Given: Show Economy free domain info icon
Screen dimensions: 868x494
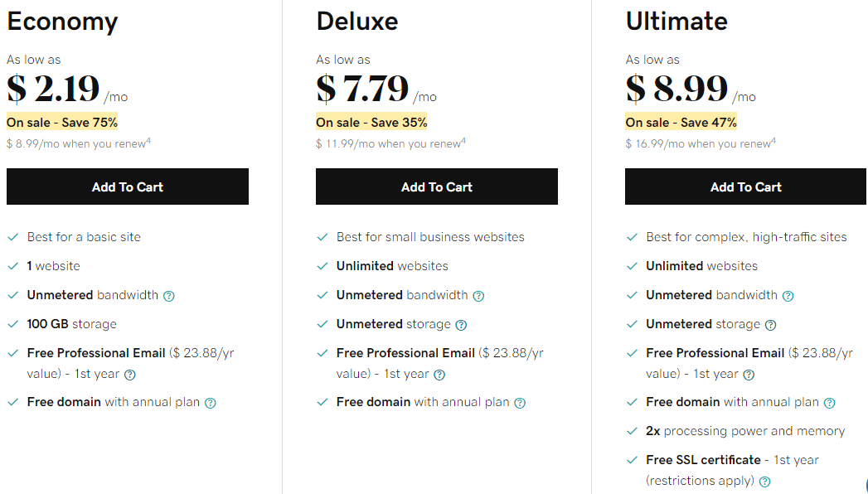Looking at the screenshot, I should [x=211, y=404].
